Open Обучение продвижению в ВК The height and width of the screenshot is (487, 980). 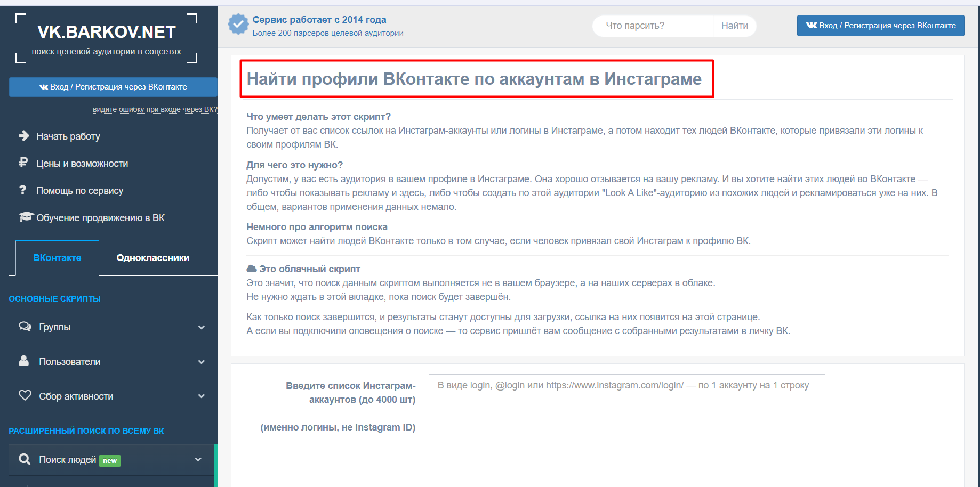[x=101, y=218]
